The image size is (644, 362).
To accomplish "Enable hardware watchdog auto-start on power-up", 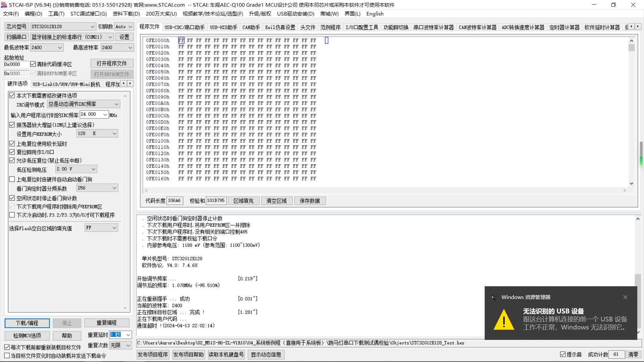I will [12, 179].
